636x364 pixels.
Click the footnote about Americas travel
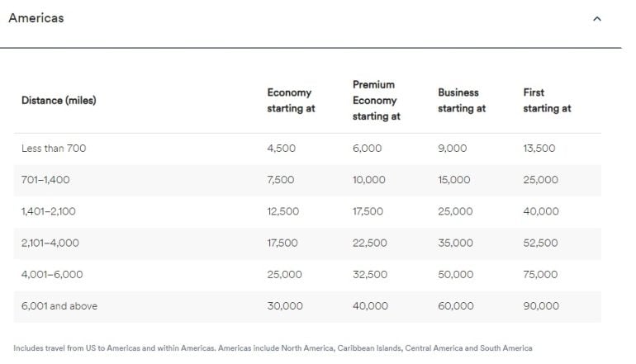[273, 348]
